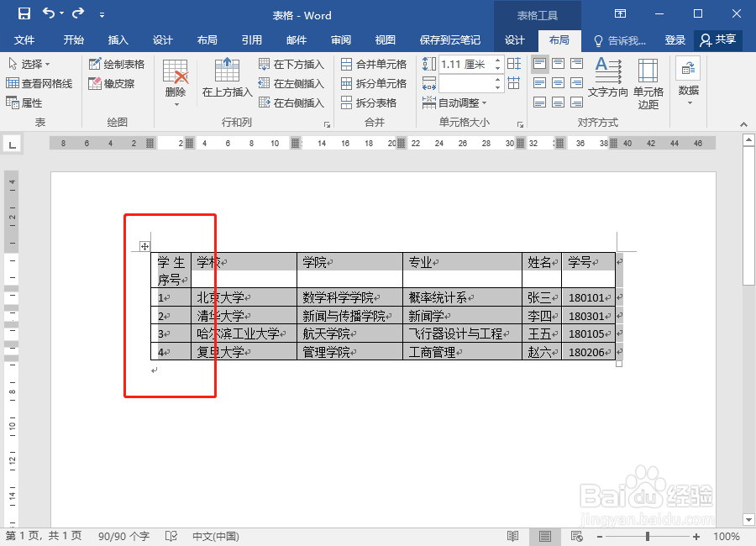Image resolution: width=756 pixels, height=546 pixels.
Task: Open the 文件 tab
Action: point(24,40)
